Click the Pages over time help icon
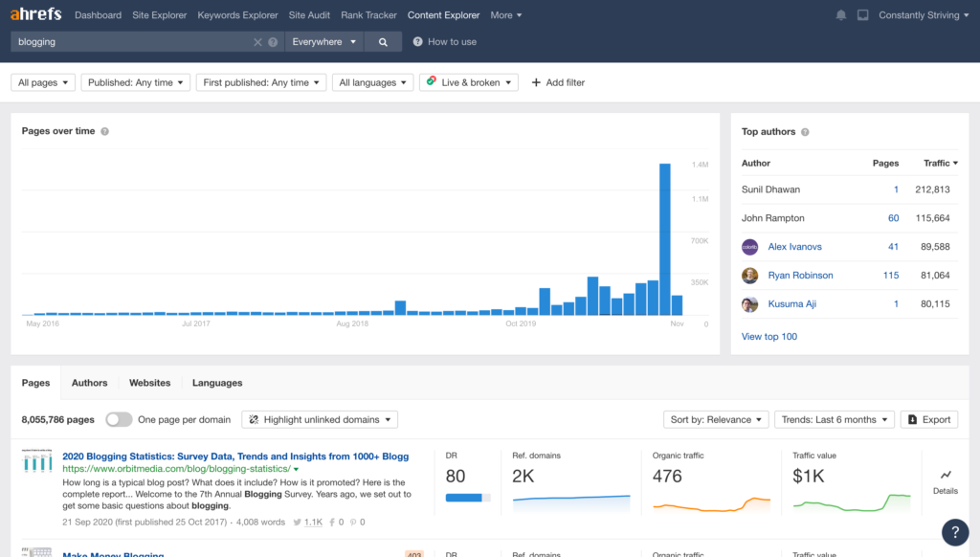980x557 pixels. tap(105, 131)
